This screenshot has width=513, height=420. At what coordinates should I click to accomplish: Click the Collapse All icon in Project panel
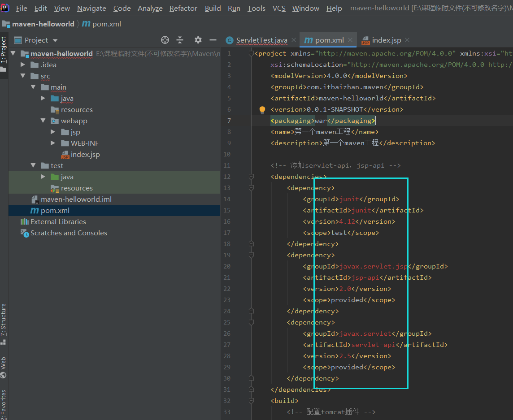(x=180, y=40)
